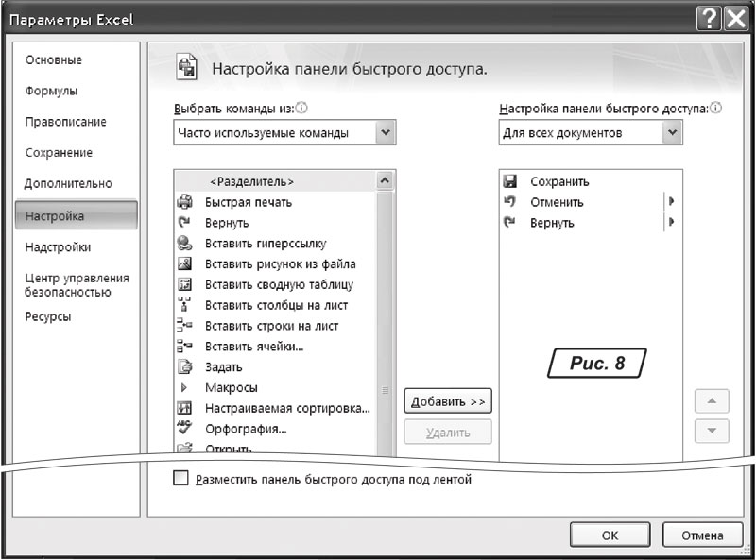Viewport: 756px width, 560px height.
Task: Click the Save (Сохранить) icon in right list
Action: (510, 181)
